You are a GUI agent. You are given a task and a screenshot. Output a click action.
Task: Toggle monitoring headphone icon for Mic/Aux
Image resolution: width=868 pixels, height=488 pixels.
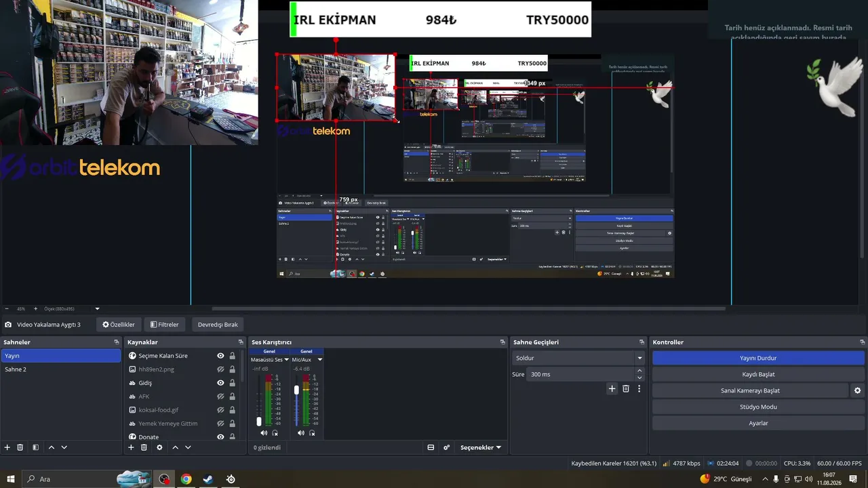[x=312, y=433]
